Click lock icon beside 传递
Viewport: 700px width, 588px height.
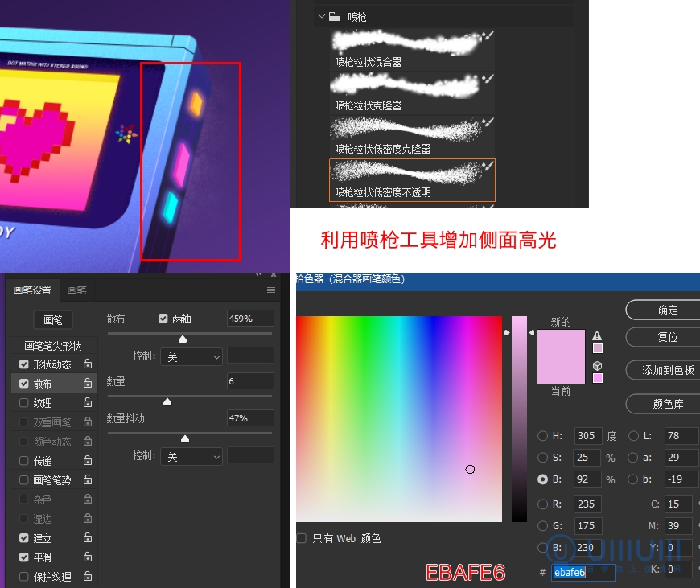[88, 460]
